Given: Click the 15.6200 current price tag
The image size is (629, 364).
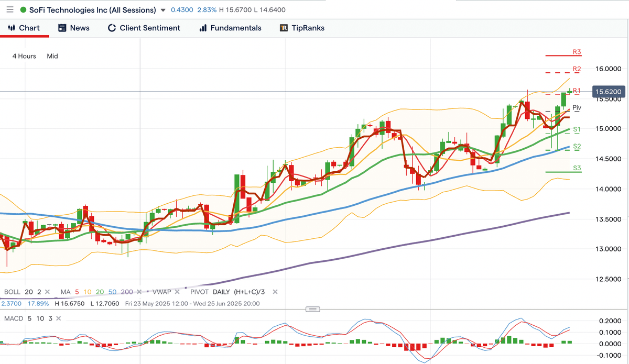Looking at the screenshot, I should (609, 92).
